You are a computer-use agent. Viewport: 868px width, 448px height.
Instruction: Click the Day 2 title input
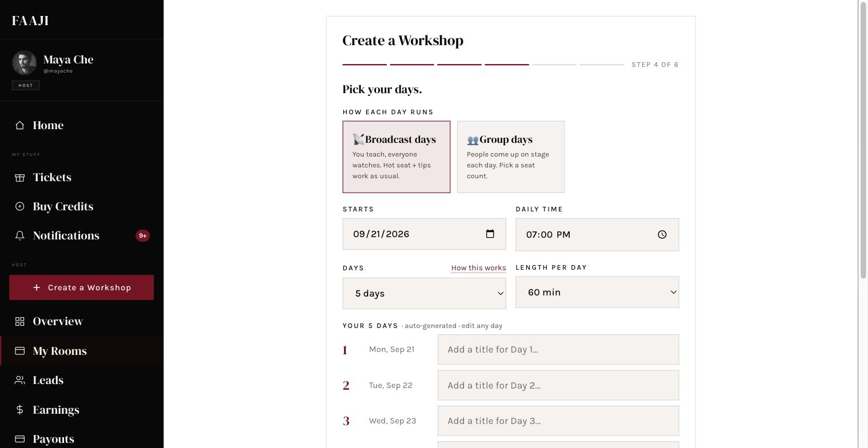coord(558,385)
